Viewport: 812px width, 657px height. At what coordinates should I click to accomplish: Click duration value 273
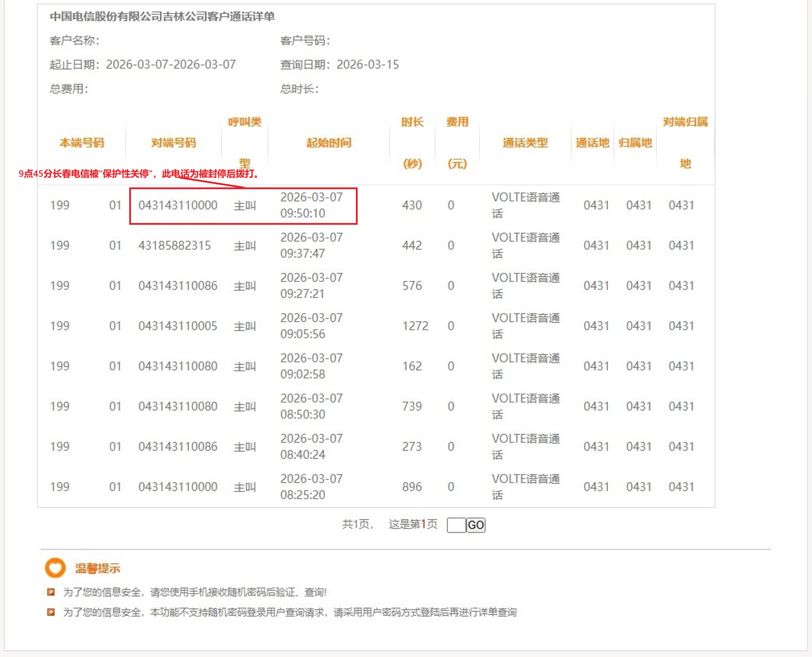click(412, 446)
